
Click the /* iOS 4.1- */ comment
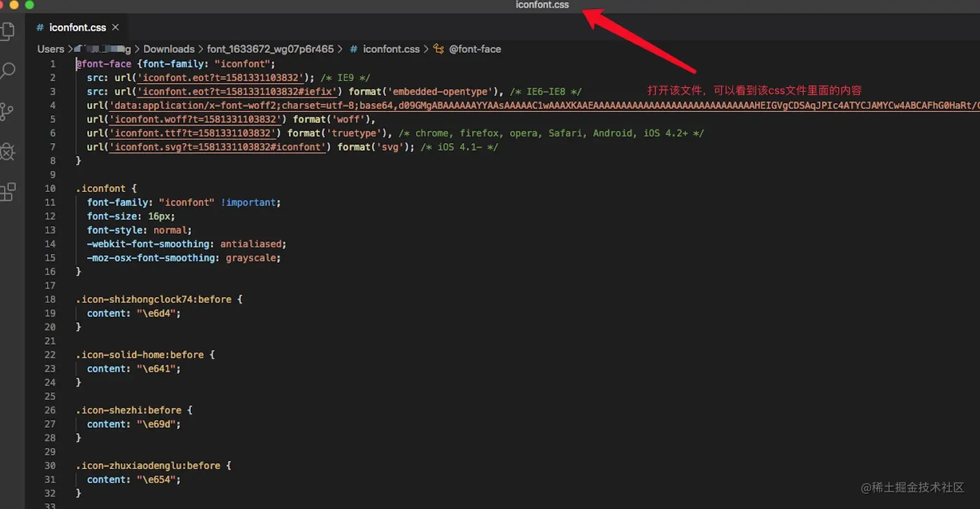point(459,147)
